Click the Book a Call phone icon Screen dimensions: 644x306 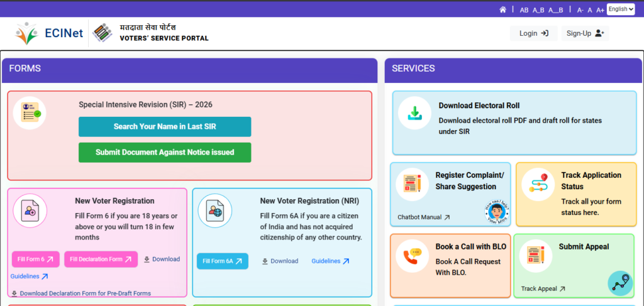tap(413, 256)
